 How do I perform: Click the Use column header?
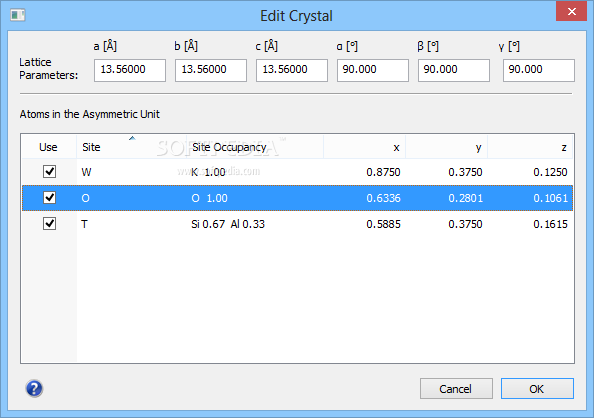click(49, 147)
